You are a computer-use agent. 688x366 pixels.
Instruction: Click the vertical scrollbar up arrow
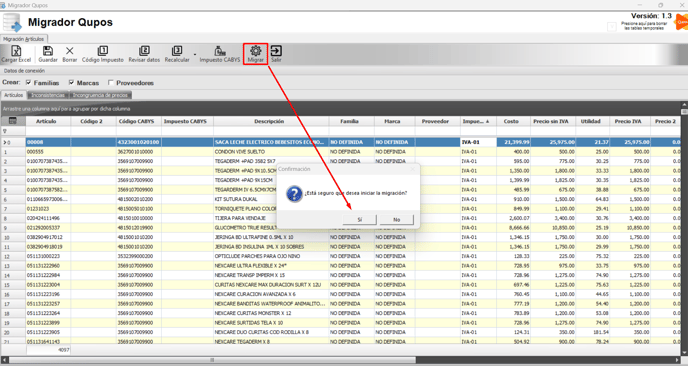(684, 105)
